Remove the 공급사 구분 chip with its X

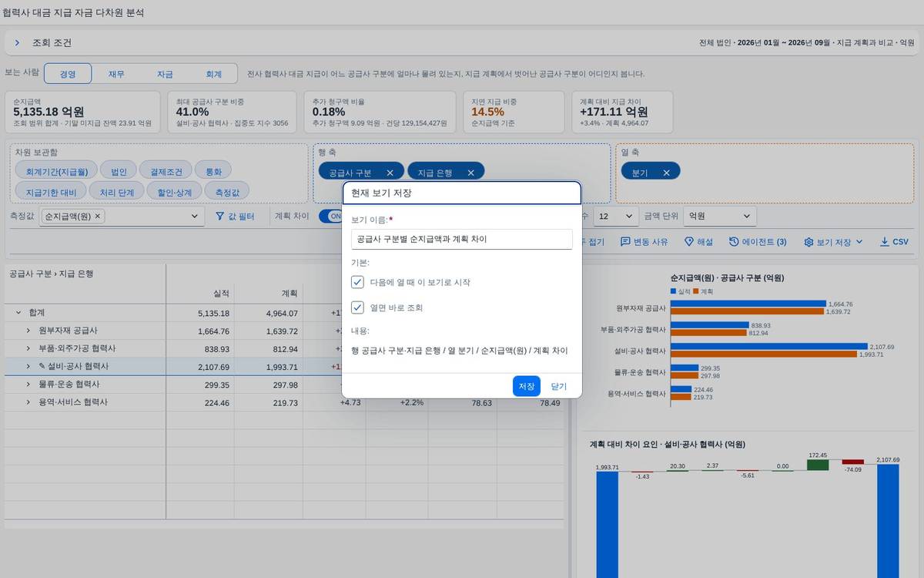pyautogui.click(x=390, y=173)
